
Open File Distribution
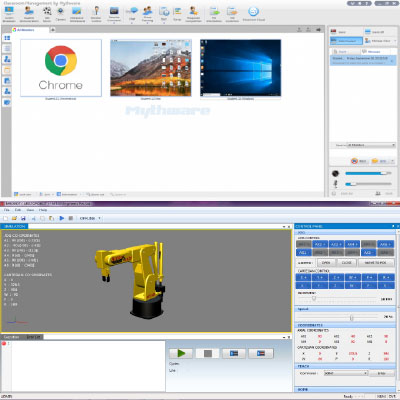point(214,14)
